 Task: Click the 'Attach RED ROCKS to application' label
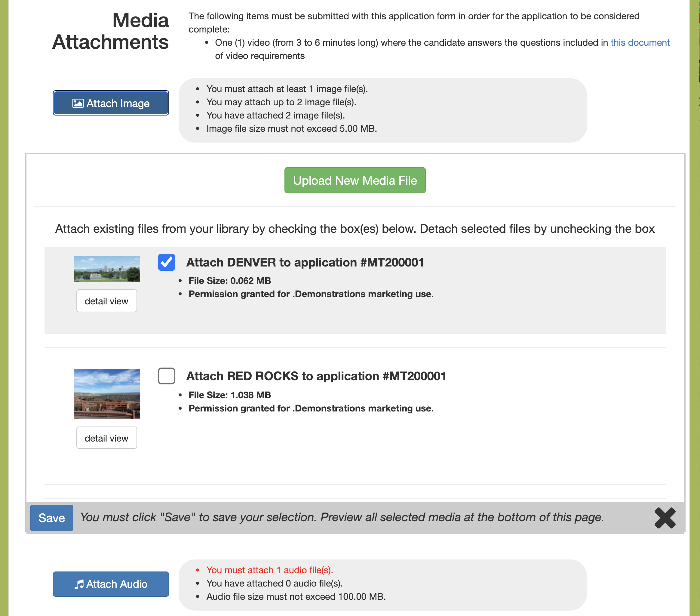coord(316,376)
